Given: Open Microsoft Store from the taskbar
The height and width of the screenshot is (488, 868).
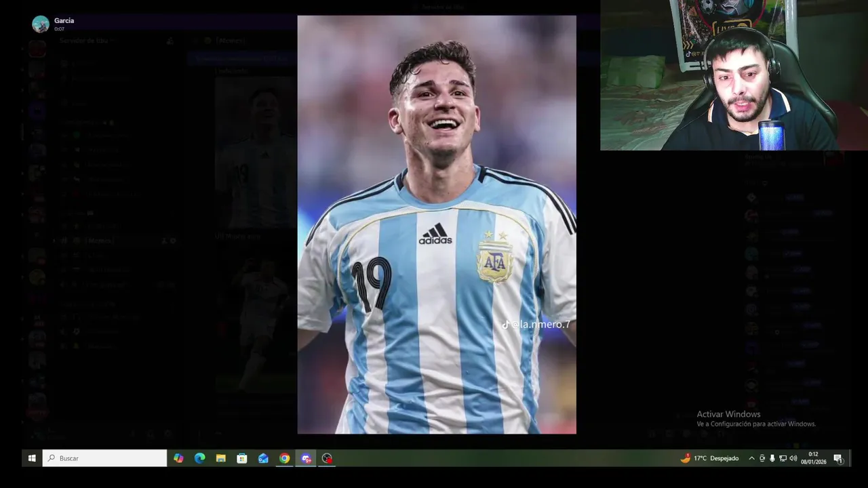Looking at the screenshot, I should coord(242,458).
